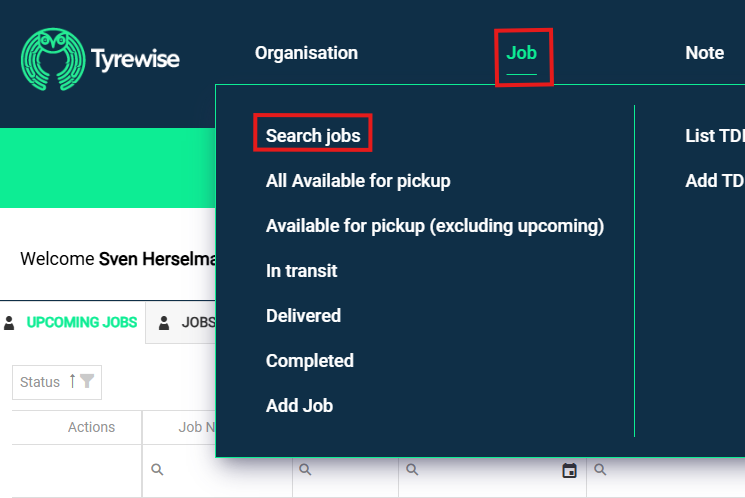Open the Note menu
745x498 pixels.
tap(704, 53)
